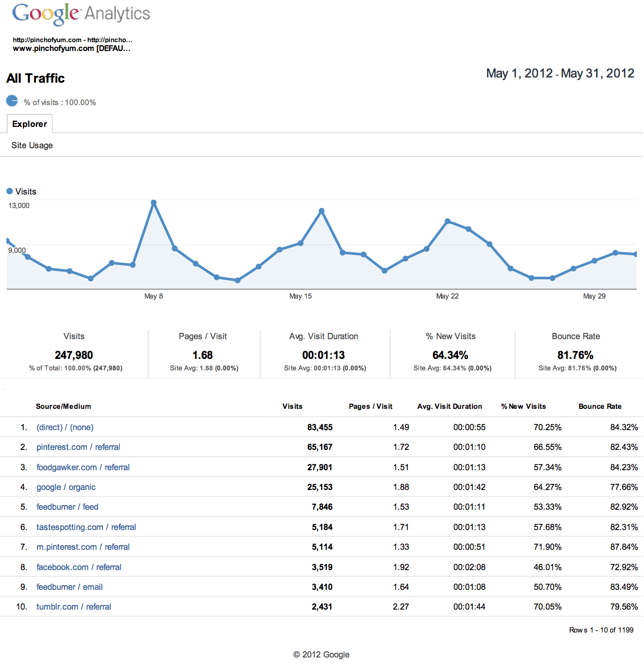The height and width of the screenshot is (671, 644).
Task: Open the tastespotting.com / referral source report
Action: coord(86,527)
